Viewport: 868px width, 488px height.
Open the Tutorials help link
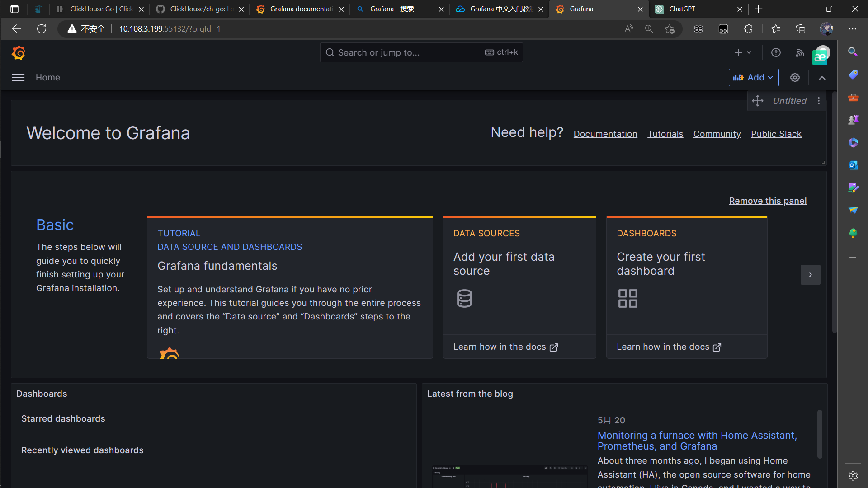665,134
